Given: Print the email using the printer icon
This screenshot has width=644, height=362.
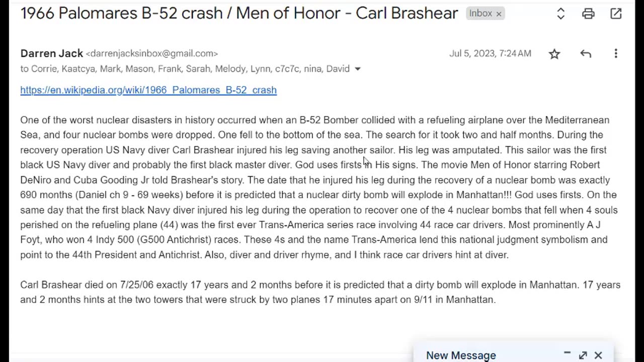Looking at the screenshot, I should click(x=588, y=14).
